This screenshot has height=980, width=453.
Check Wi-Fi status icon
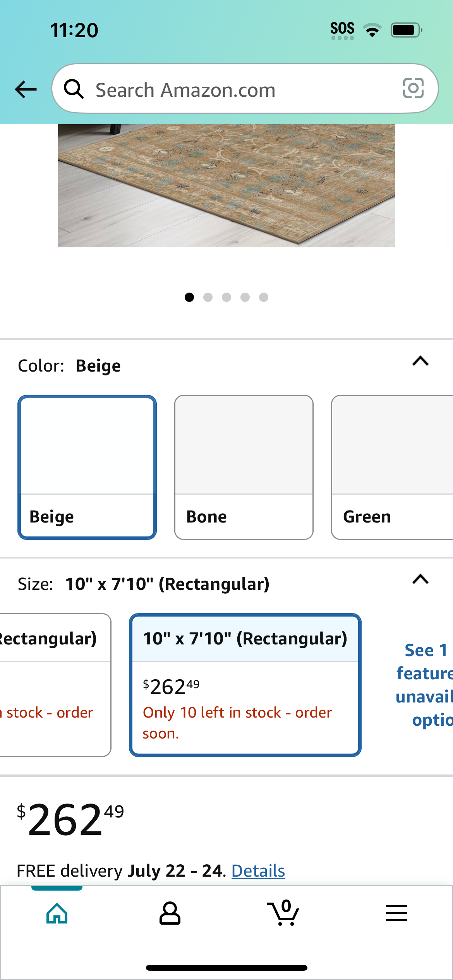(372, 30)
